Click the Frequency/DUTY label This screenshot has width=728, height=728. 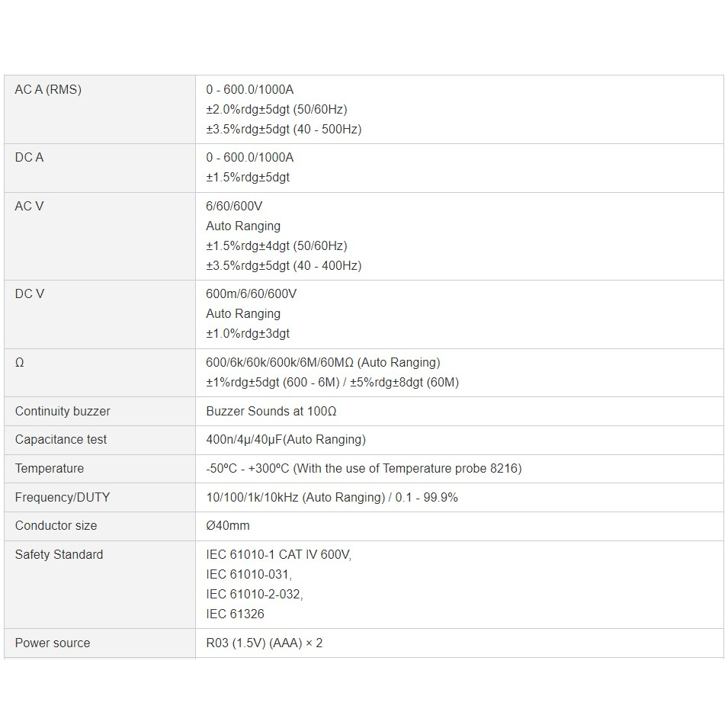click(63, 498)
